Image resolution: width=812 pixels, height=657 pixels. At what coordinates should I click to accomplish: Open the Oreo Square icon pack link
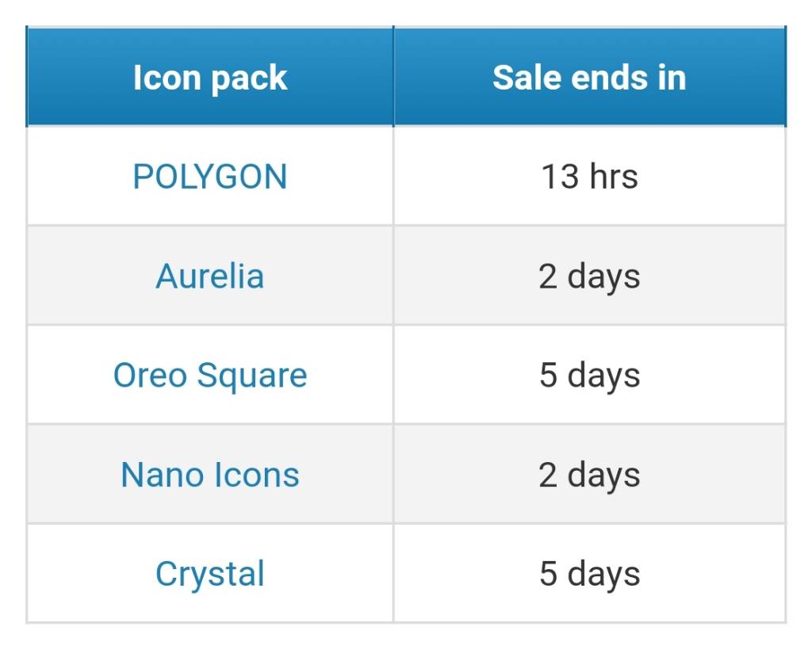[x=209, y=376]
